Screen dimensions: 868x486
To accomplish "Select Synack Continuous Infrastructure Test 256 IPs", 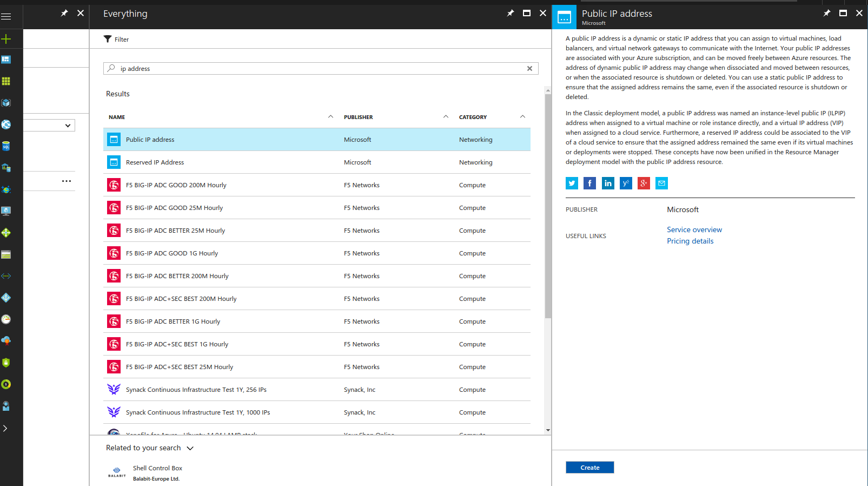I will point(317,390).
